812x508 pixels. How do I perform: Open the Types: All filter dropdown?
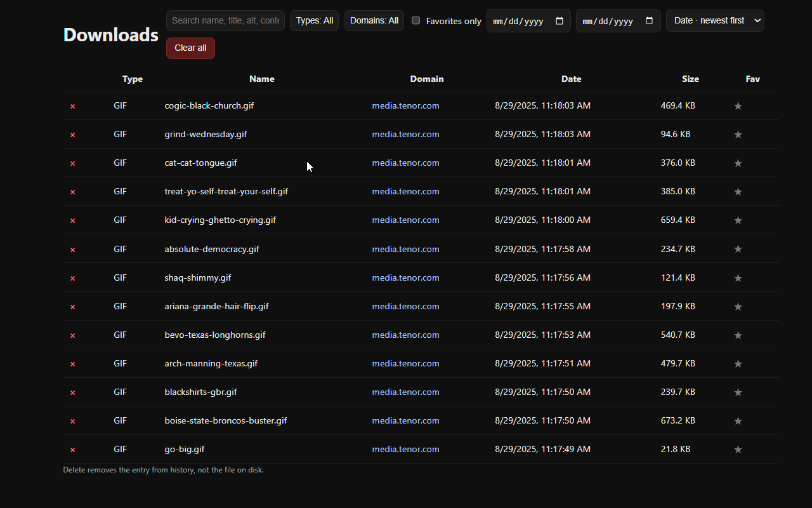[314, 20]
